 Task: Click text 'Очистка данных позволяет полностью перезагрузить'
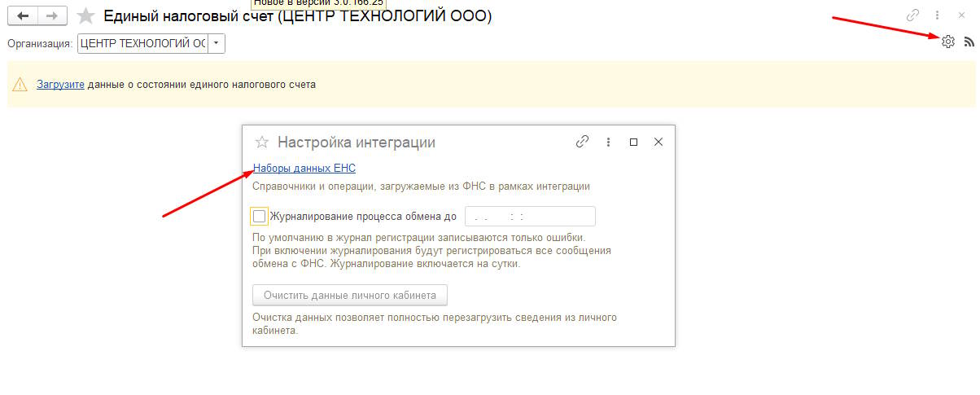[380, 317]
